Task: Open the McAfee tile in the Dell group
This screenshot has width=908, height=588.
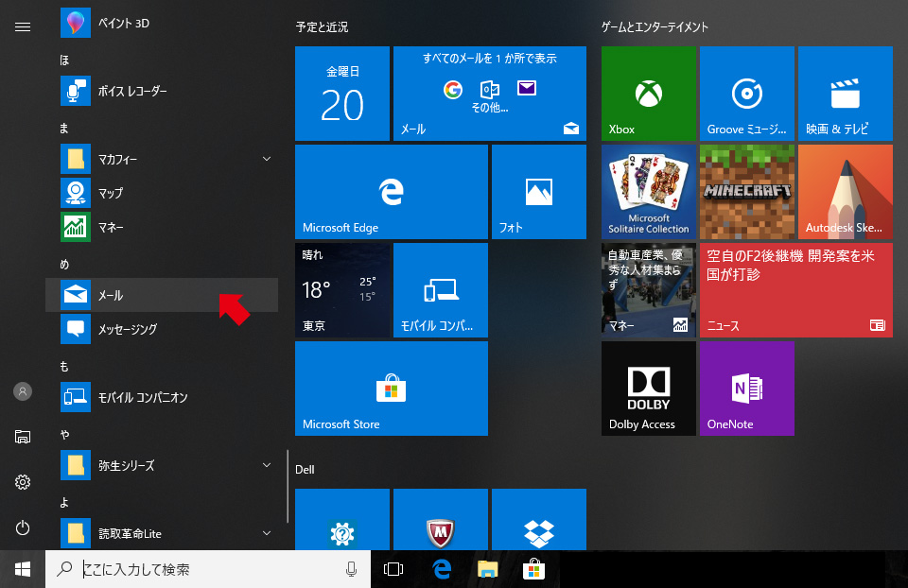Action: point(441,519)
